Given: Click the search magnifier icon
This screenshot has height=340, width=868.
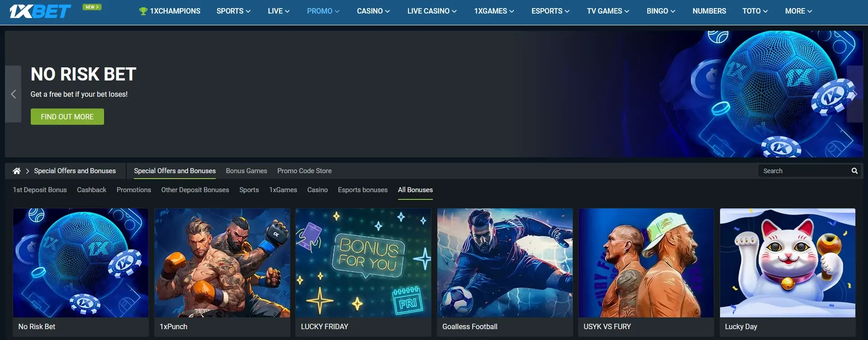Looking at the screenshot, I should 854,171.
